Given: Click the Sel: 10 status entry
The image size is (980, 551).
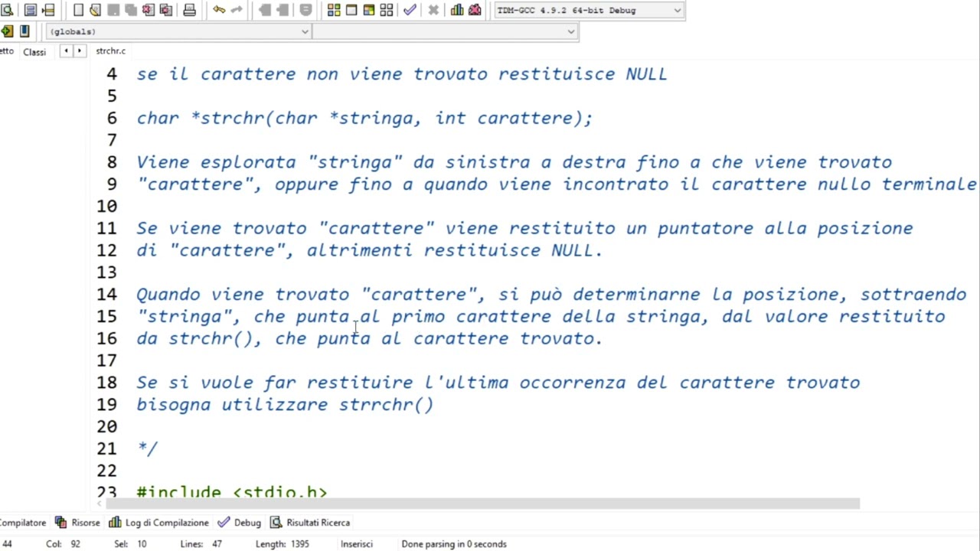Looking at the screenshot, I should (130, 544).
